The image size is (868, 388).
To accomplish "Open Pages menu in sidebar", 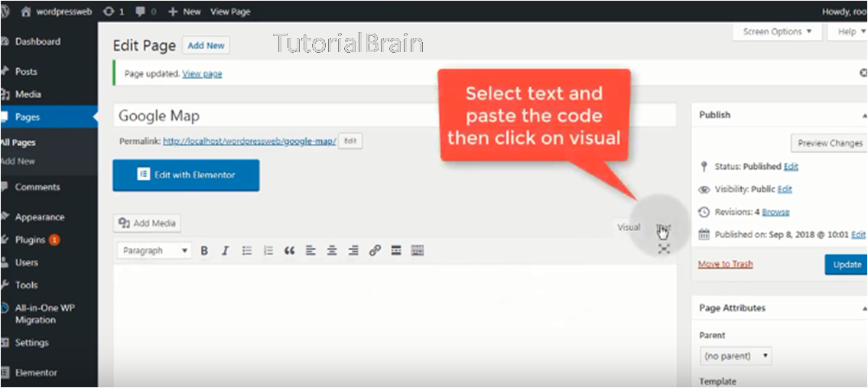I will 49,117.
